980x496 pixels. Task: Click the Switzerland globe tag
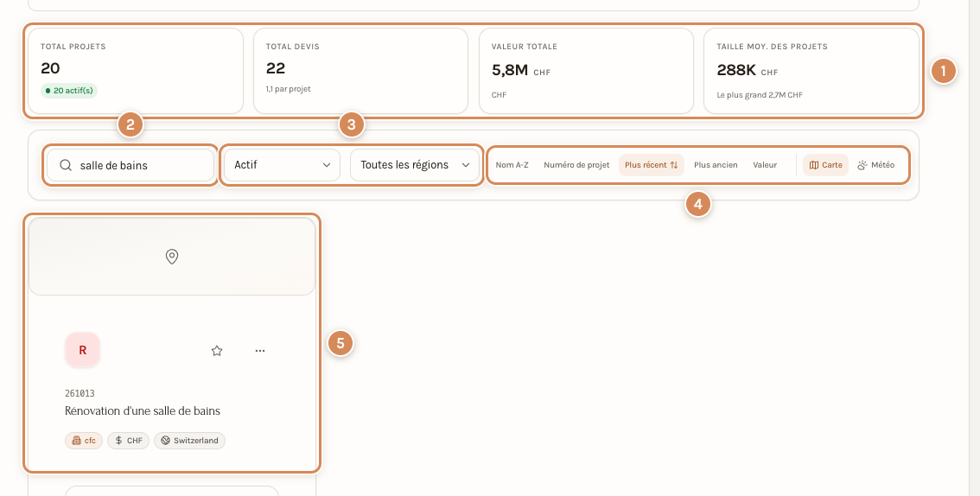click(189, 441)
